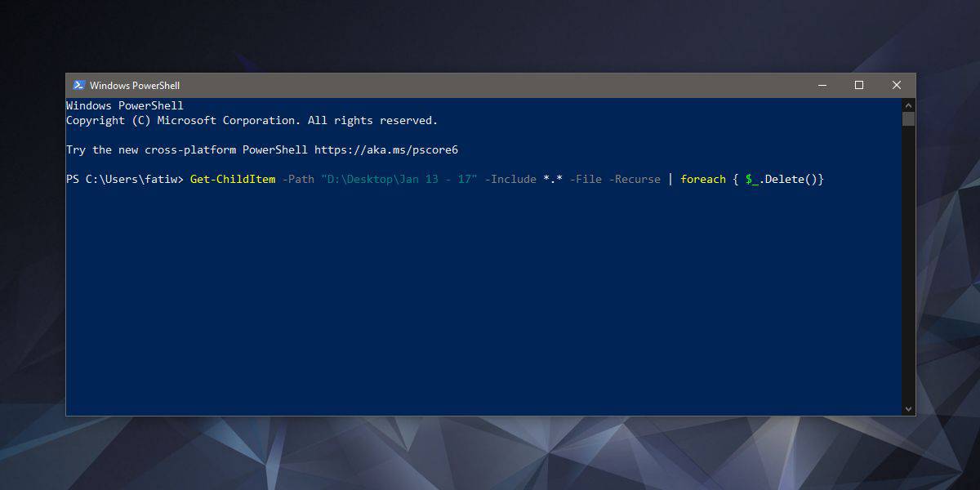This screenshot has height=490, width=980.
Task: Minimize the Windows PowerShell window
Action: coord(822,85)
